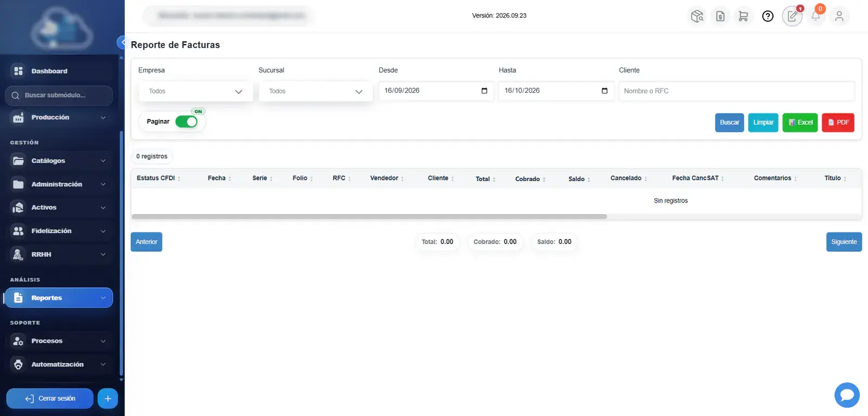Open the Procesos menu item

click(59, 341)
